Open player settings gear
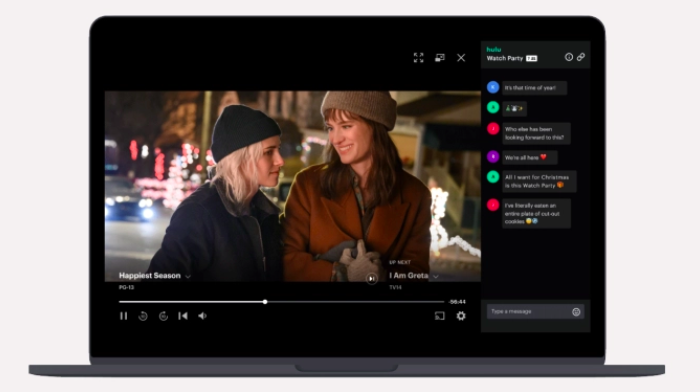700x392 pixels. click(461, 316)
